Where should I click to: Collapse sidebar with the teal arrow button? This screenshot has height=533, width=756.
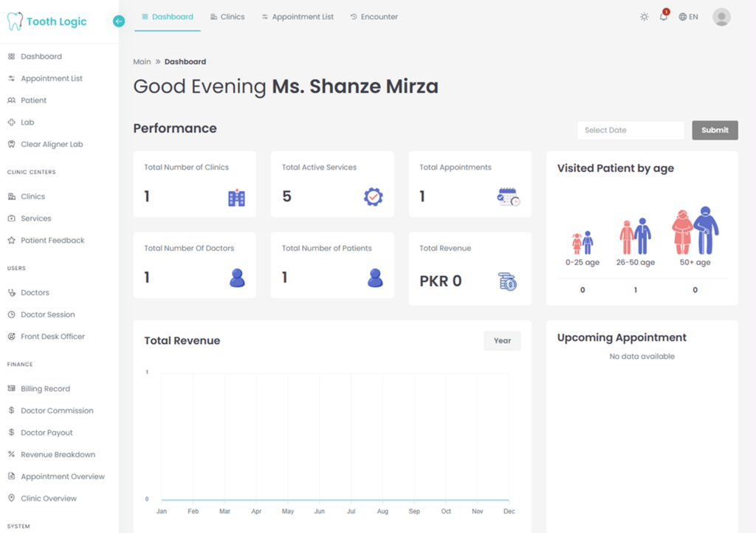[x=119, y=21]
